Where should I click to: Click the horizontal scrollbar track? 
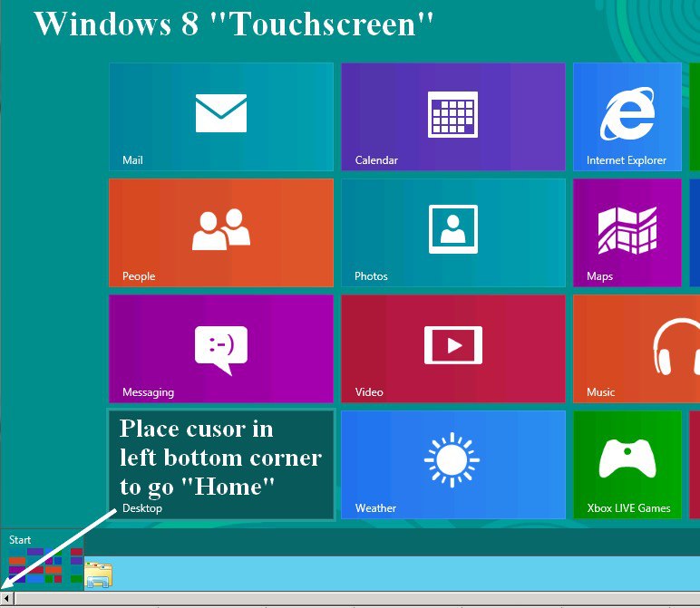357,598
